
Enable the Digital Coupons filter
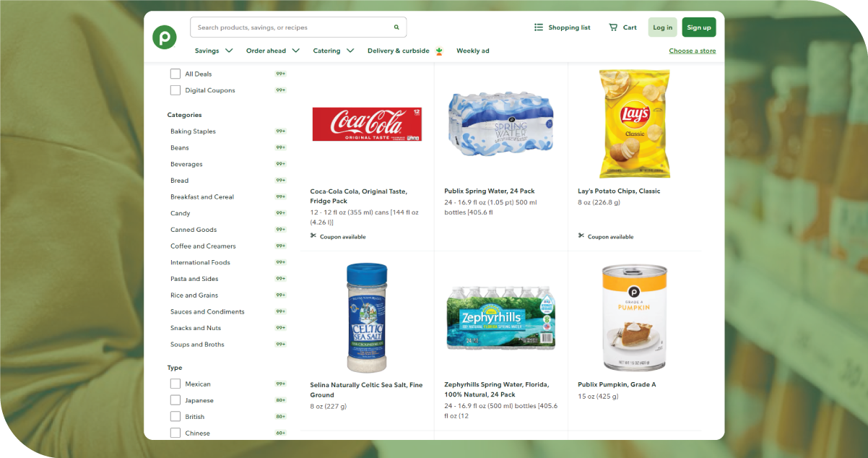coord(175,90)
